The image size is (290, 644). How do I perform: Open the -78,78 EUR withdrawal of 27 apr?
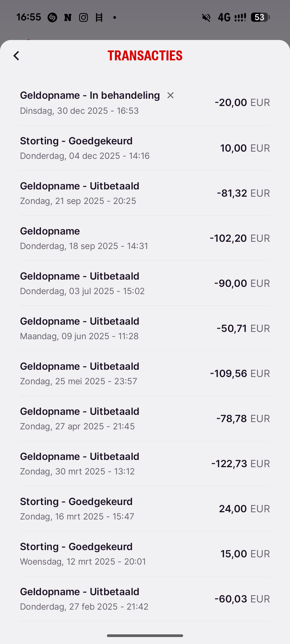coord(145,419)
